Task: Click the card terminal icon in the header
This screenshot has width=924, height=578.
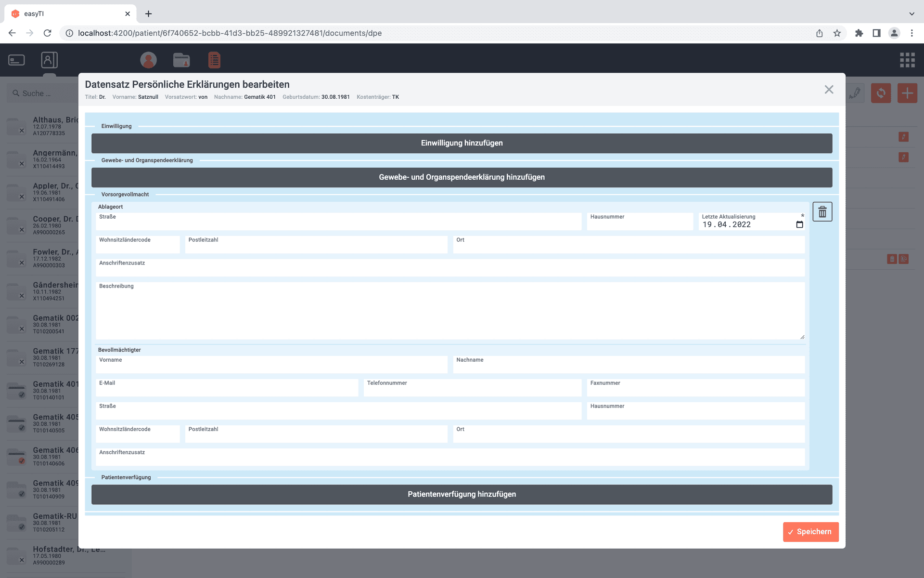Action: point(17,60)
